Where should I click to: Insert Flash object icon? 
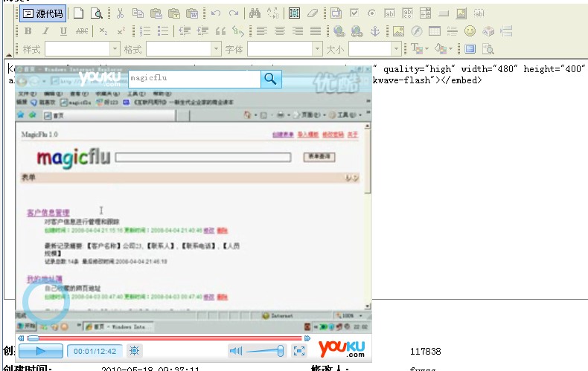coord(417,31)
